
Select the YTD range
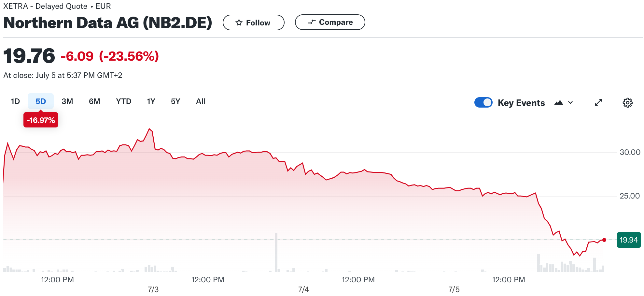[x=123, y=101]
